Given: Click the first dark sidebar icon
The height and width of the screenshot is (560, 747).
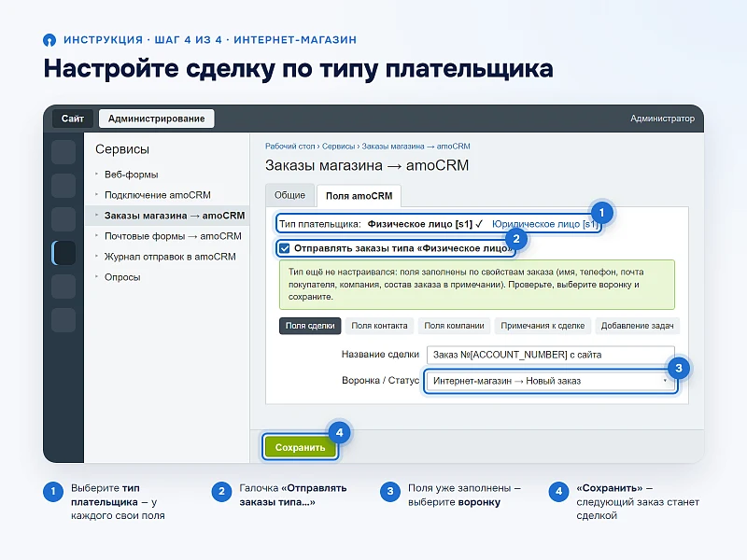Looking at the screenshot, I should point(63,152).
